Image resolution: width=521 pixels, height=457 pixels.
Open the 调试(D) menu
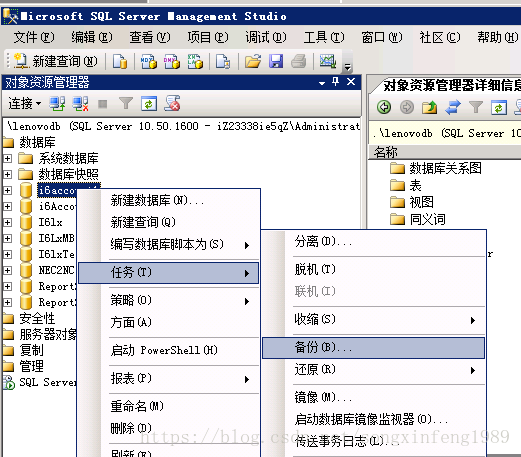[x=266, y=37]
